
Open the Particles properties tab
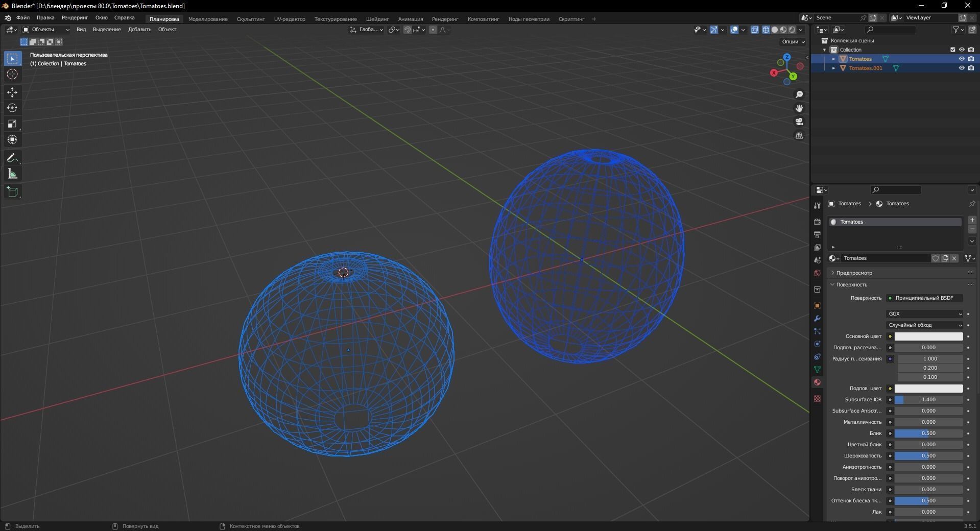click(817, 331)
